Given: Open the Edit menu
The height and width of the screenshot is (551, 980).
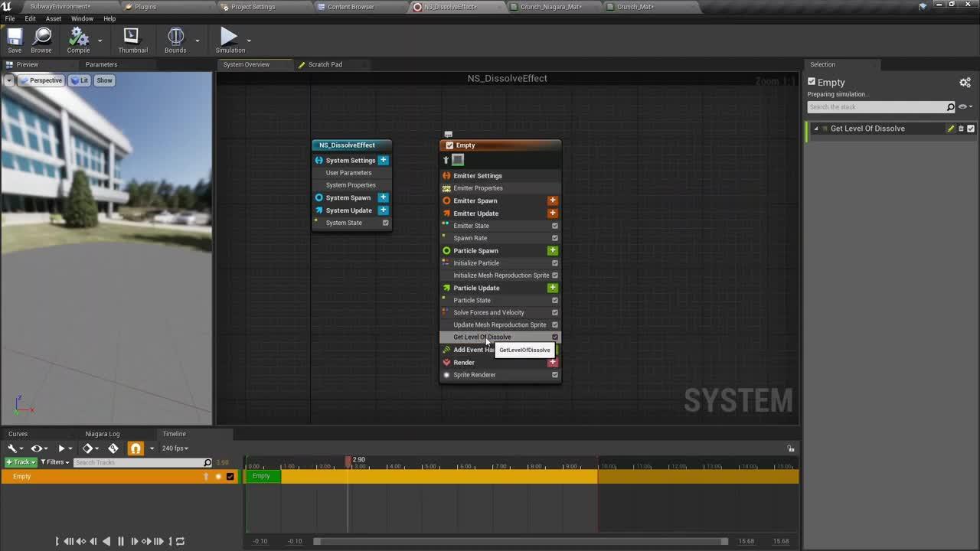Looking at the screenshot, I should click(31, 18).
